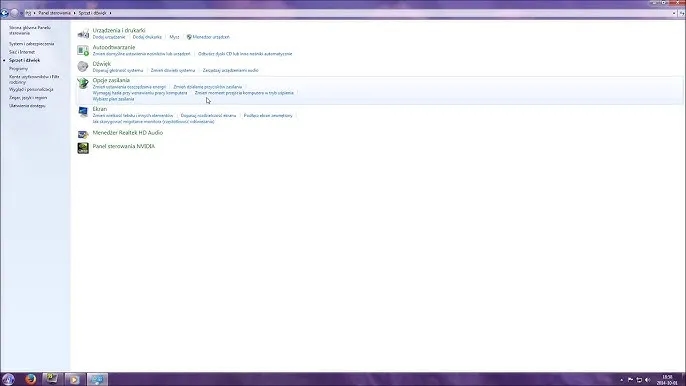Viewport: 686px width, 386px height.
Task: Select Sprzęt i dźwięk in sidebar
Action: click(24, 60)
